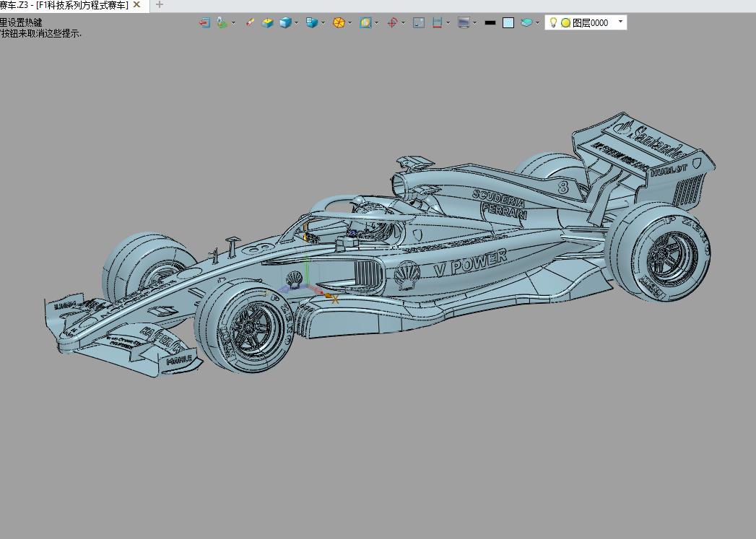Click the eraser/blank tool icon
Viewport: 756px width, 539px height.
click(x=250, y=23)
